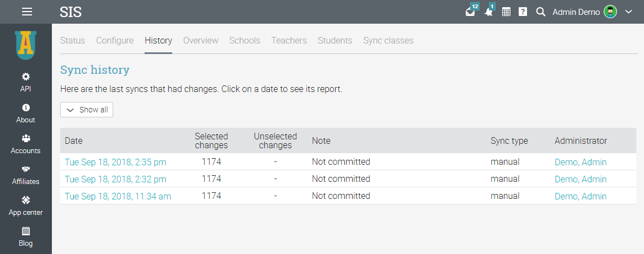Switch to the Sync classes tab
The image size is (644, 254).
[388, 40]
